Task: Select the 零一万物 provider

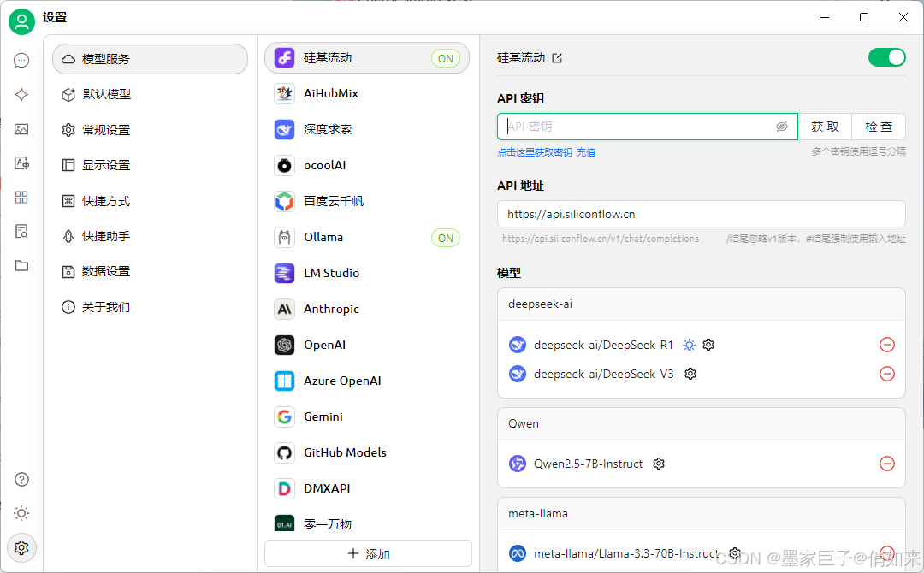Action: [367, 523]
